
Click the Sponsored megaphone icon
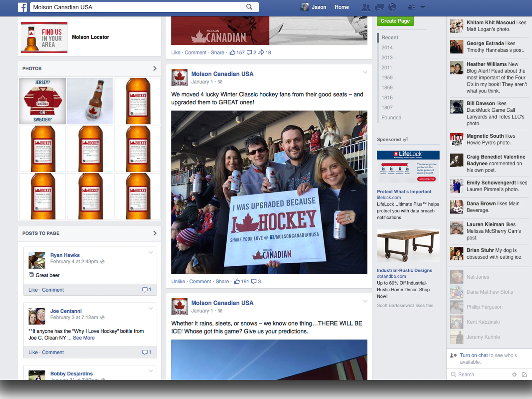(x=405, y=139)
